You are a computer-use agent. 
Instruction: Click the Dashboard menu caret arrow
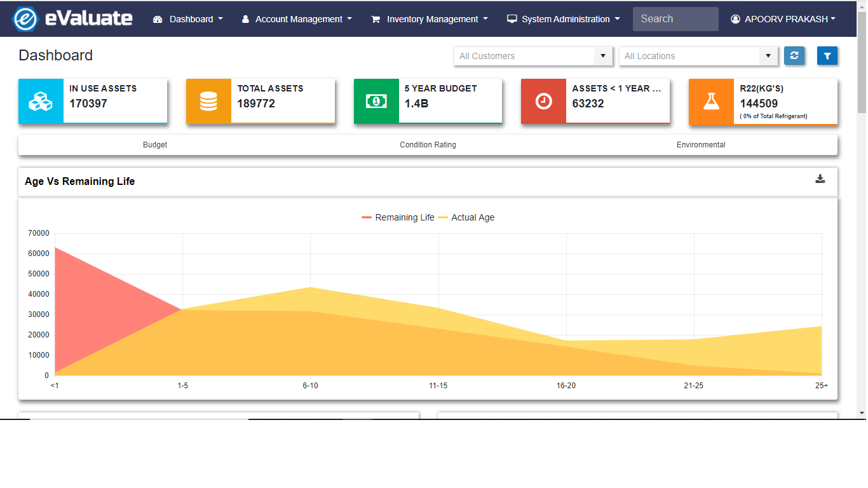pos(220,19)
